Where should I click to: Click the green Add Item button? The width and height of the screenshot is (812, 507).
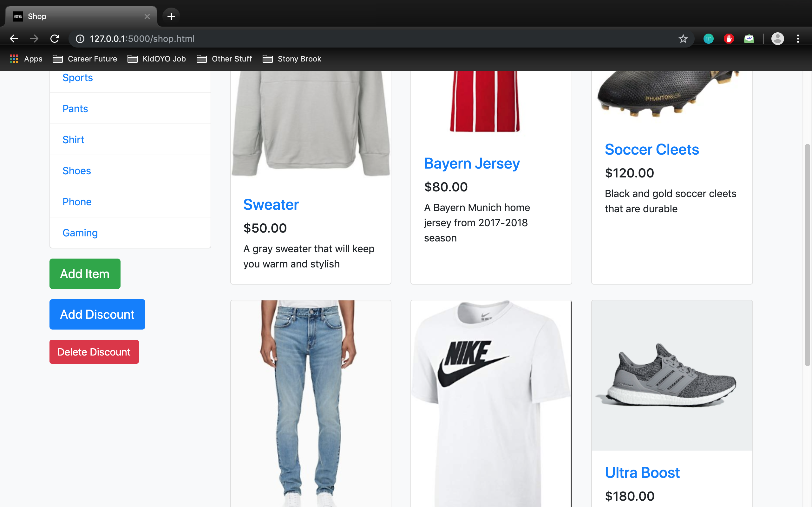85,273
